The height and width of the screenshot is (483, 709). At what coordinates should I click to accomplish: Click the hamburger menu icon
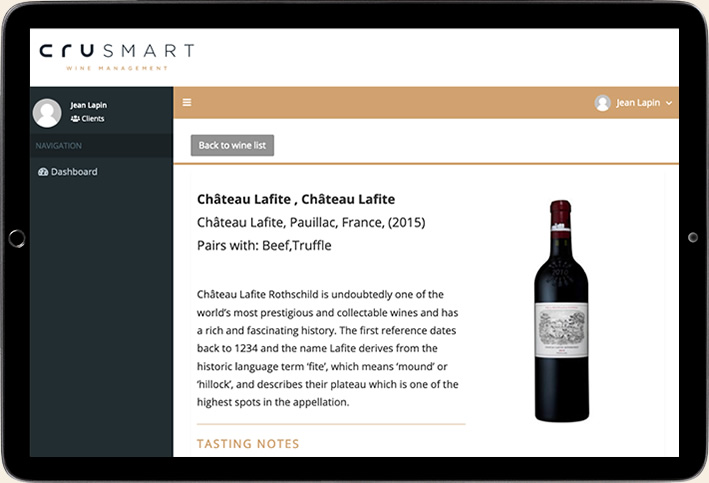click(x=187, y=102)
